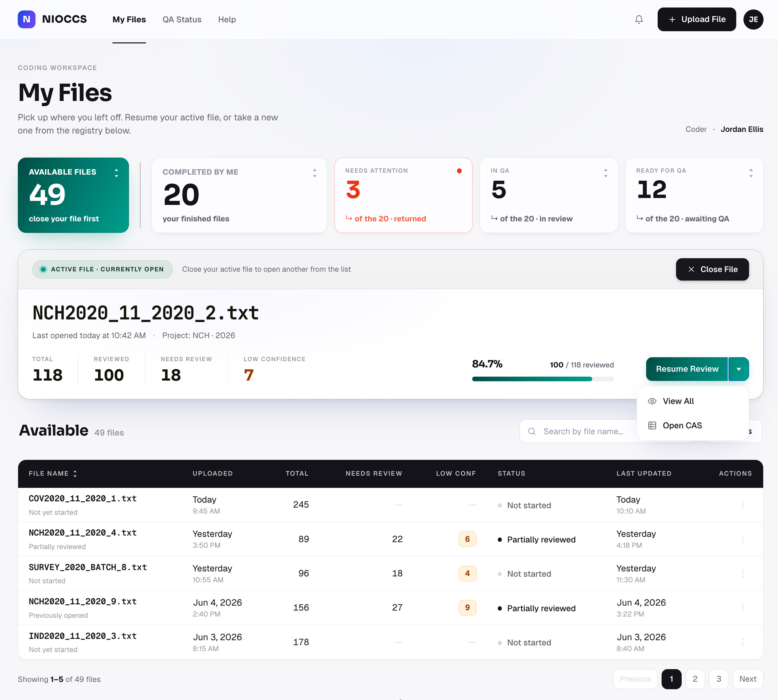Switch to the QA Status tab
The width and height of the screenshot is (778, 700).
182,19
